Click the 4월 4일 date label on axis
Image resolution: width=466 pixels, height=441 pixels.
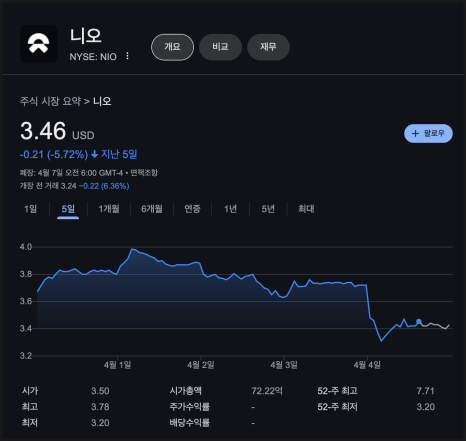pos(367,365)
